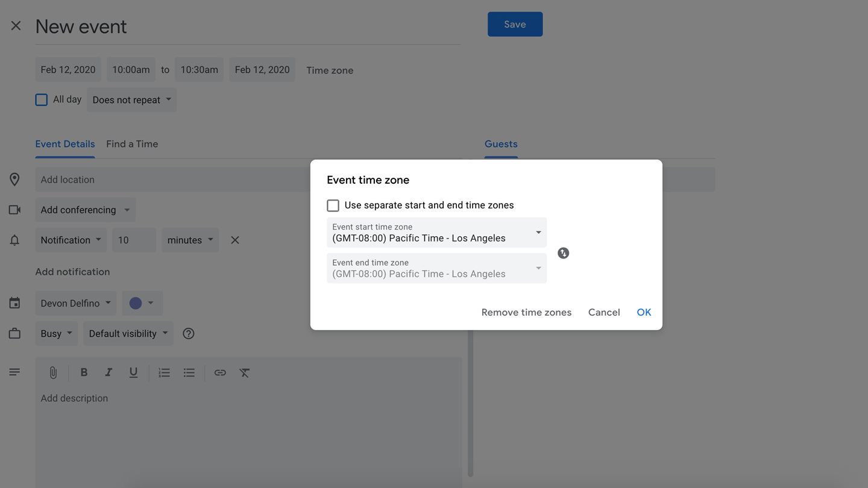Click the insert link icon

coord(220,373)
